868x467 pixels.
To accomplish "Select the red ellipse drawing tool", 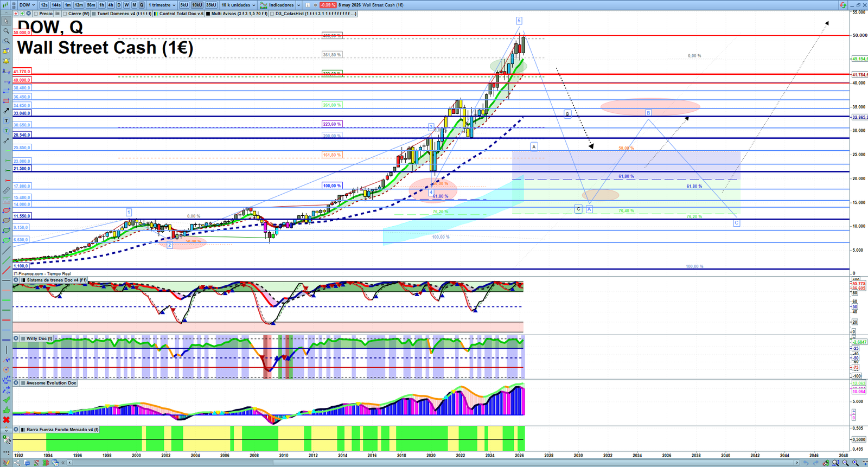I will 6,210.
